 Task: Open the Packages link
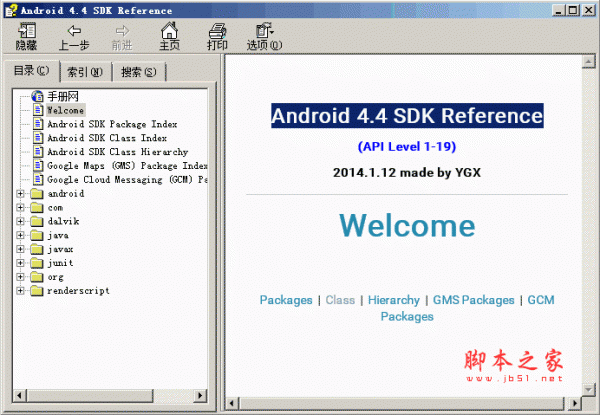[286, 300]
